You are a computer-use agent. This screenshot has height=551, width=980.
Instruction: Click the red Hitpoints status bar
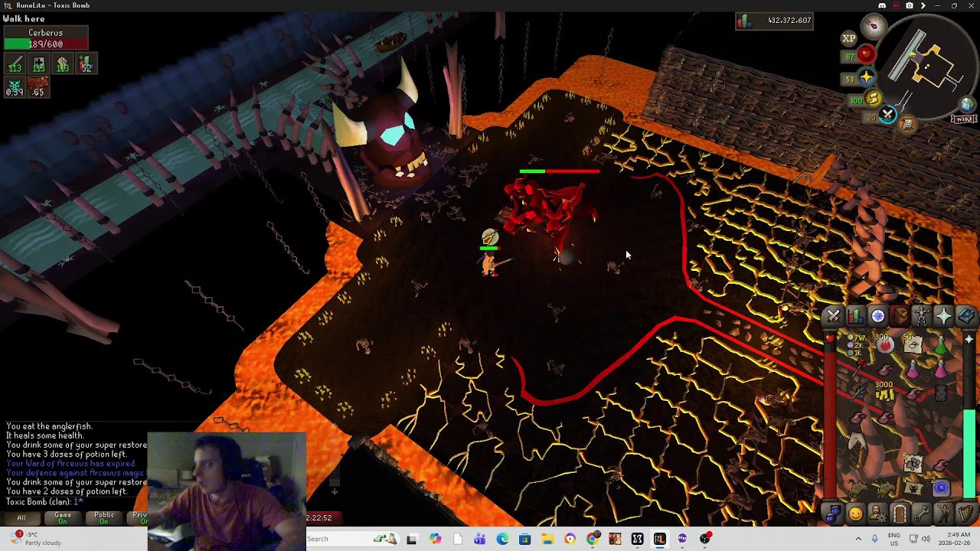pyautogui.click(x=831, y=417)
